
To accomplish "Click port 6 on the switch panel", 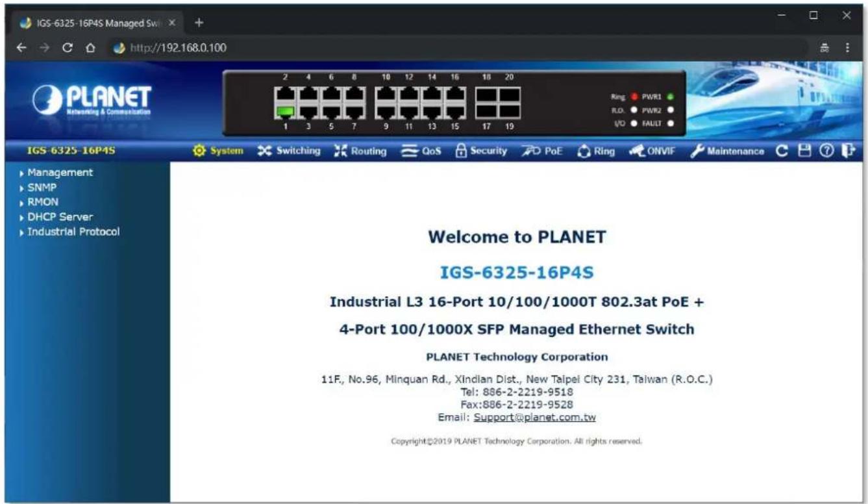I will 332,95.
